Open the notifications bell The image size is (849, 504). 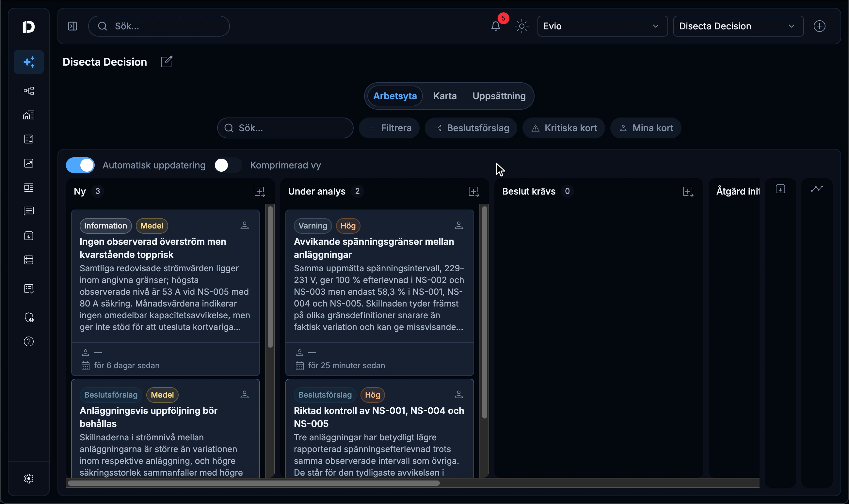tap(496, 26)
